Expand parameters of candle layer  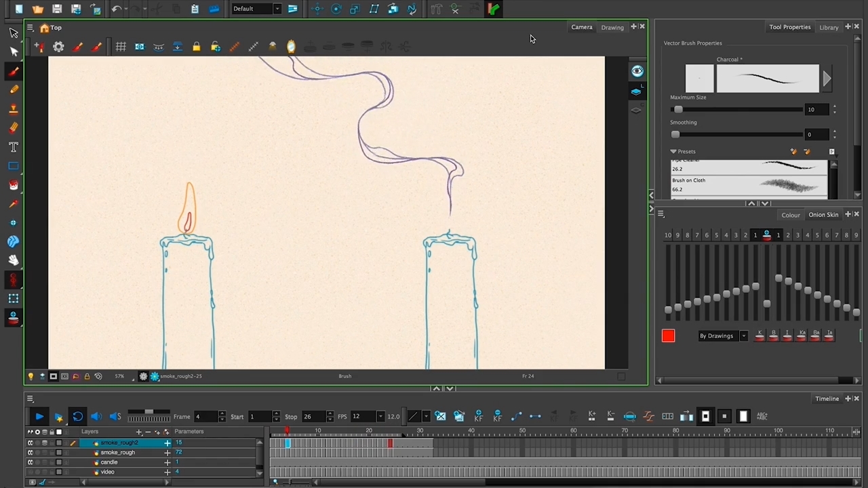click(x=167, y=462)
